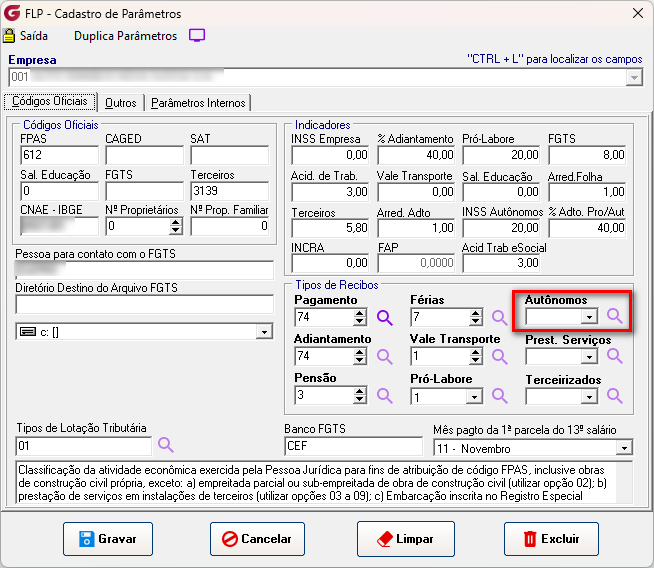This screenshot has height=568, width=654.
Task: Click the Pessoa para contato com o FGTS field
Action: coord(144,270)
